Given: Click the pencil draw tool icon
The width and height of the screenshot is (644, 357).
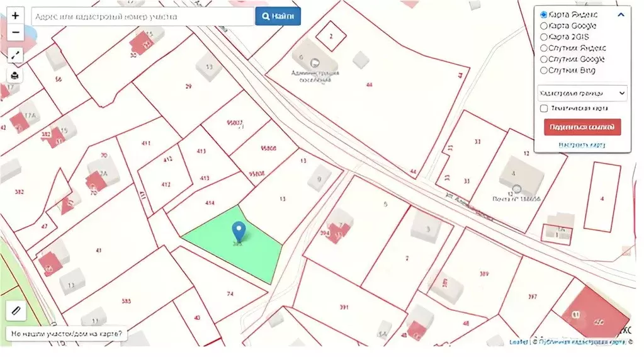Looking at the screenshot, I should [16, 310].
